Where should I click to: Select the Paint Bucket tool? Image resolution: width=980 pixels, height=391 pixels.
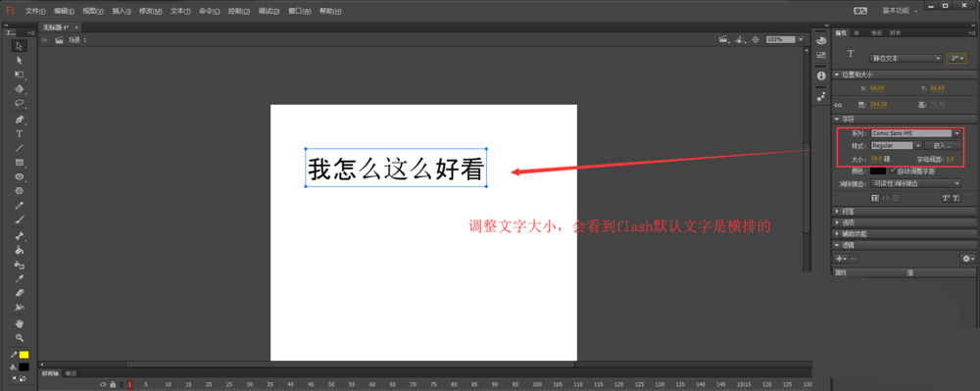pos(20,250)
